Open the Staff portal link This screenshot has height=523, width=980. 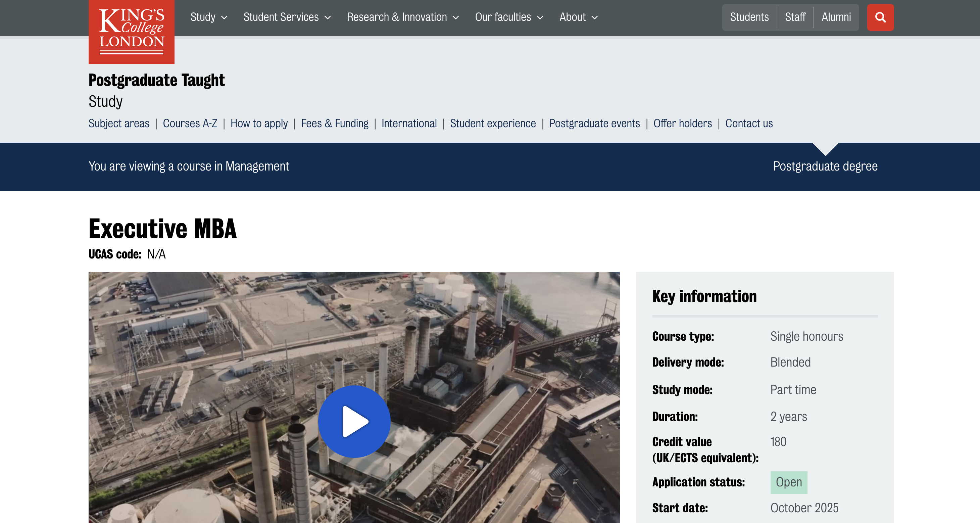tap(795, 17)
